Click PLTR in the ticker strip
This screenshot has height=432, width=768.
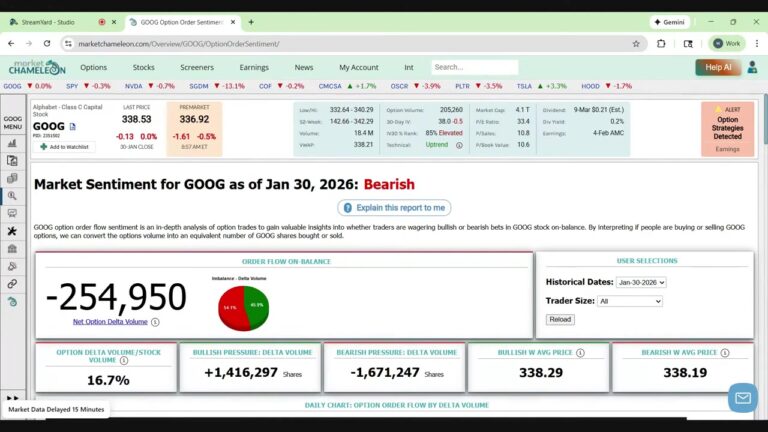point(462,86)
